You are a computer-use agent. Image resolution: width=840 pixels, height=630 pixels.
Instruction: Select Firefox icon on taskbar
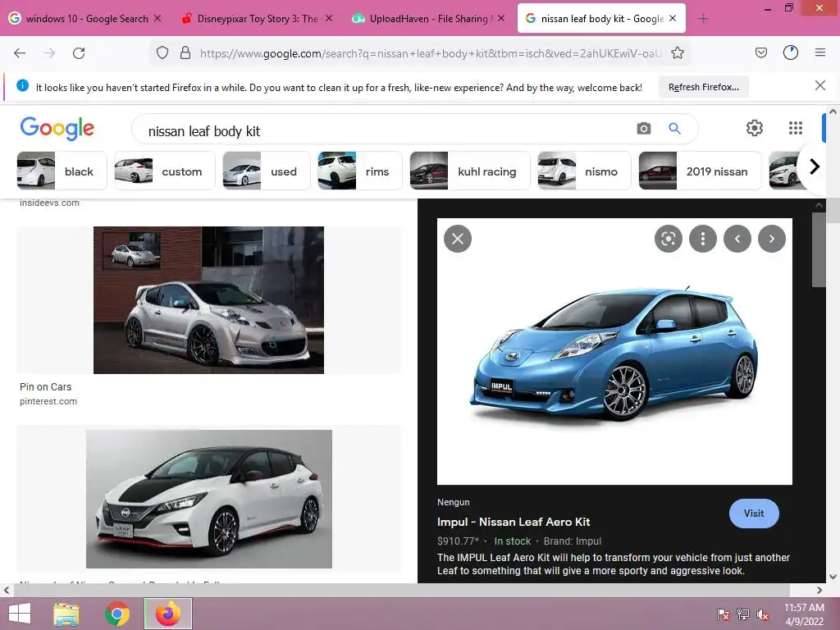(x=168, y=614)
